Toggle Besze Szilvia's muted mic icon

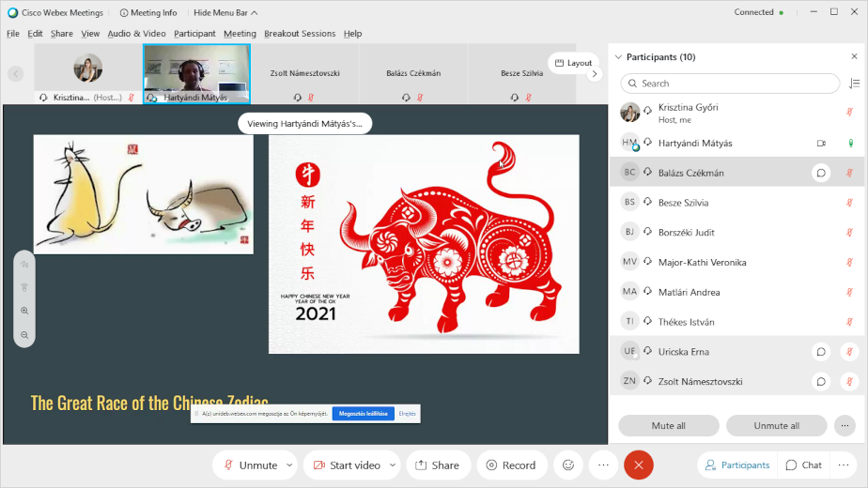pos(849,203)
